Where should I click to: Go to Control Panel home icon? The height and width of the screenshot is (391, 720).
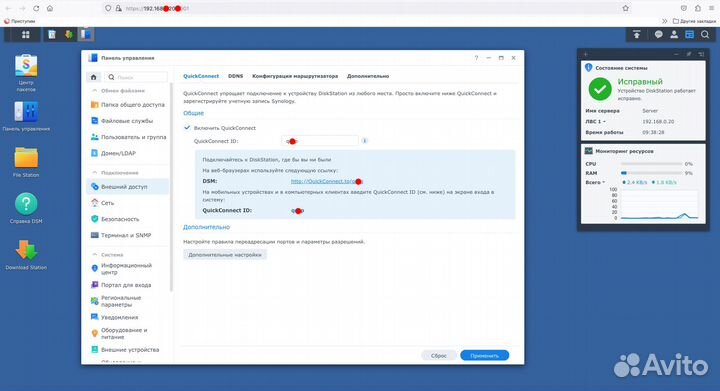point(94,77)
